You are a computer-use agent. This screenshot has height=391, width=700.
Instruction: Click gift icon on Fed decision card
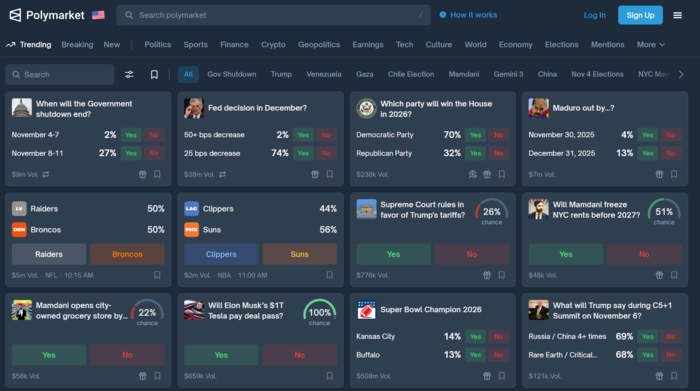click(315, 175)
